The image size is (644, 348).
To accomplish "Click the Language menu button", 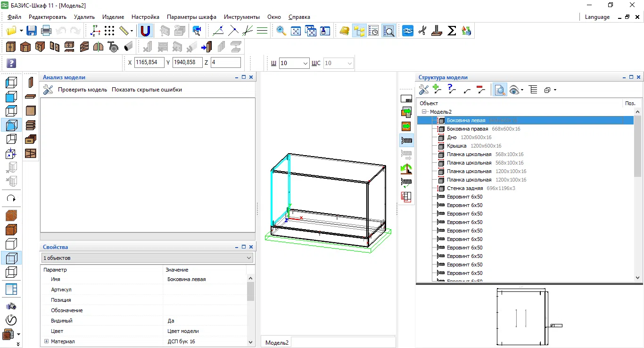I will point(597,17).
